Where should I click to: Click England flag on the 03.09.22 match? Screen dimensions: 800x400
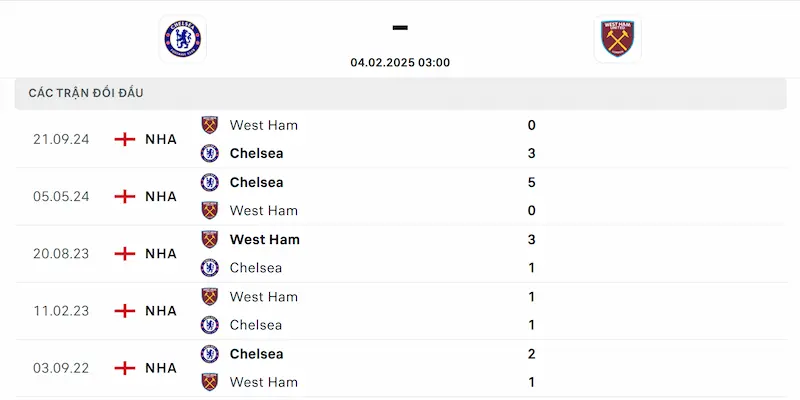tap(125, 368)
